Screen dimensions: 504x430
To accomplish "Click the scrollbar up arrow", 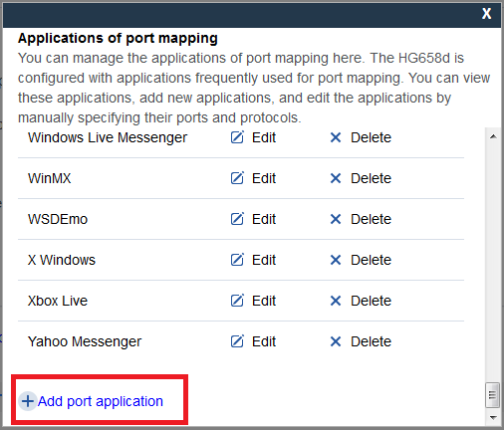I will (x=493, y=136).
